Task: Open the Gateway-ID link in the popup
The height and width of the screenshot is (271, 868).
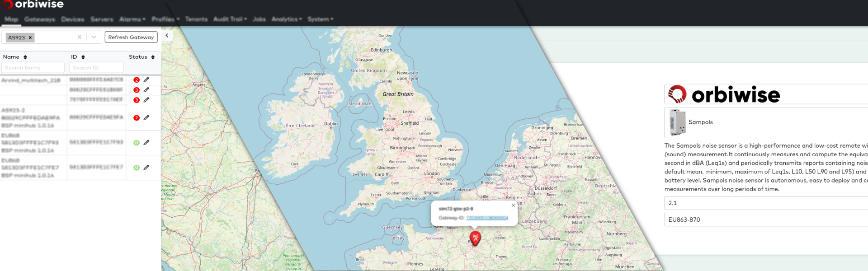Action: coord(487,218)
